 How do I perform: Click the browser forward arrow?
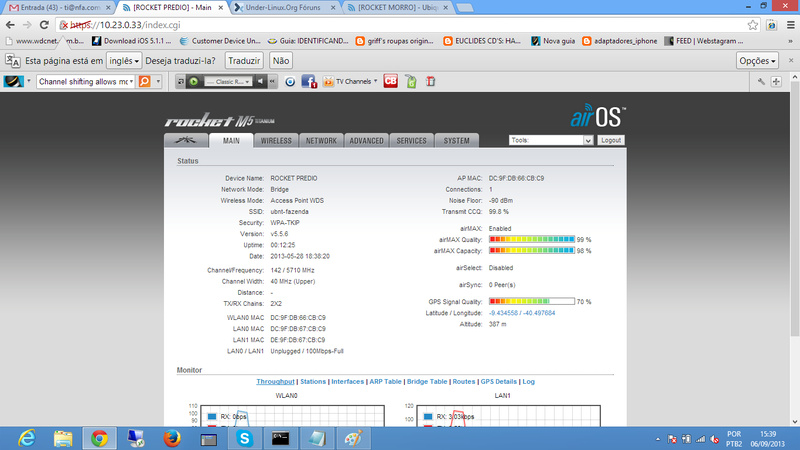coord(27,25)
